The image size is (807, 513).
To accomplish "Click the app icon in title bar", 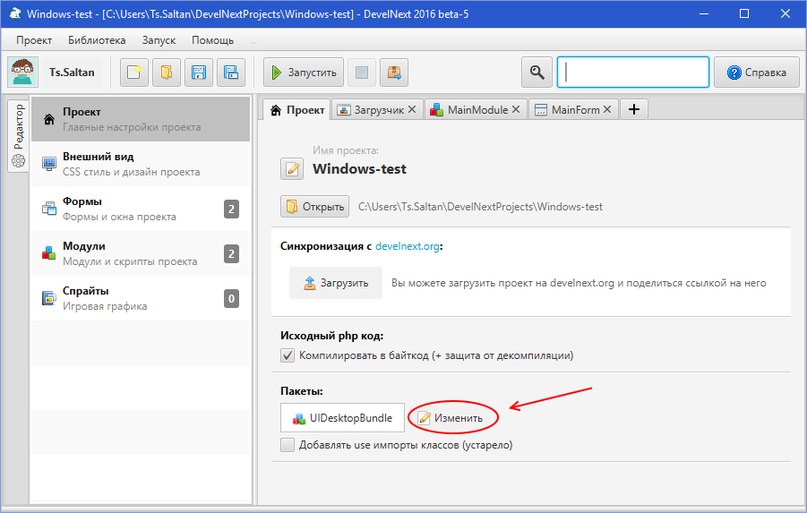I will click(15, 13).
